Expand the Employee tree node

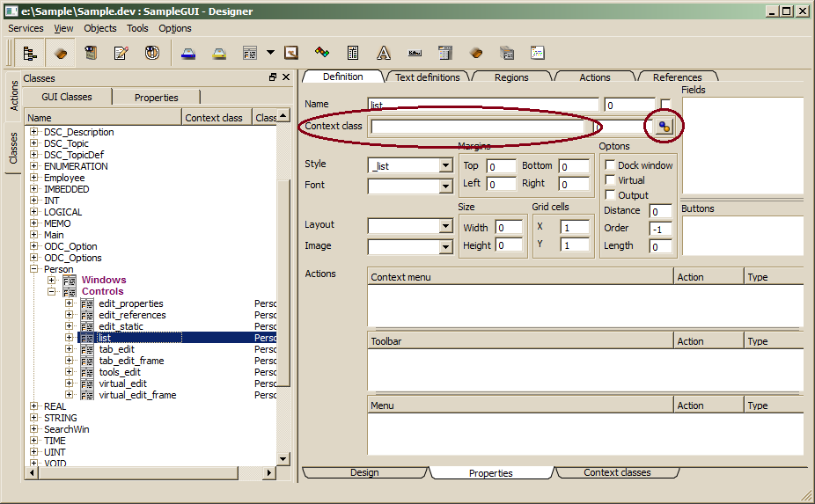coord(35,178)
